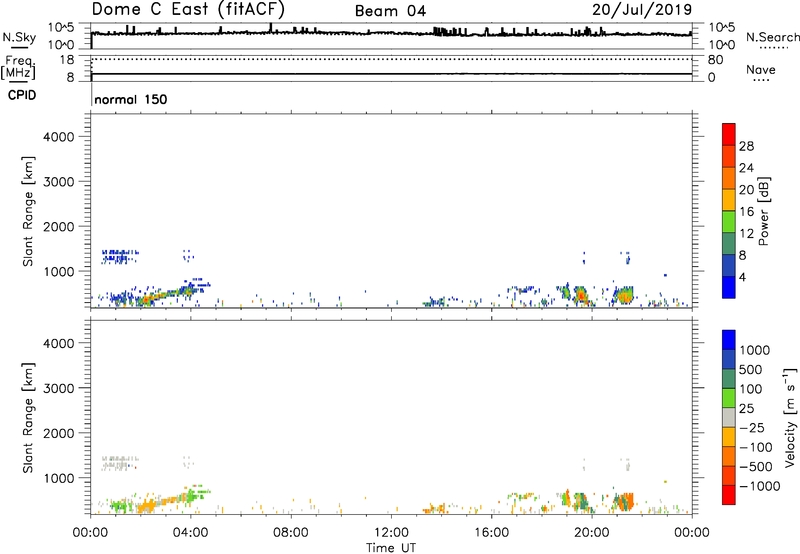Viewport: 800px width, 554px height.
Task: Click the strong echo patch near 19:30 in power panel
Action: (581, 295)
